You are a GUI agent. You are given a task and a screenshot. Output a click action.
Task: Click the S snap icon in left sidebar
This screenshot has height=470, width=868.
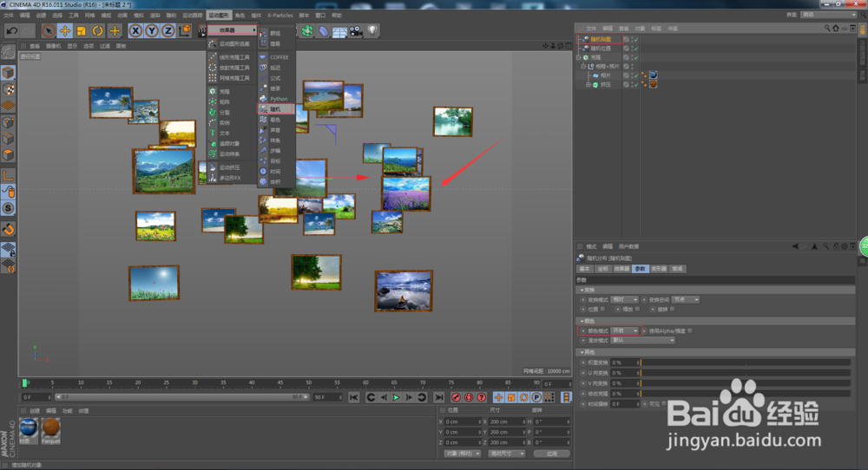point(9,208)
